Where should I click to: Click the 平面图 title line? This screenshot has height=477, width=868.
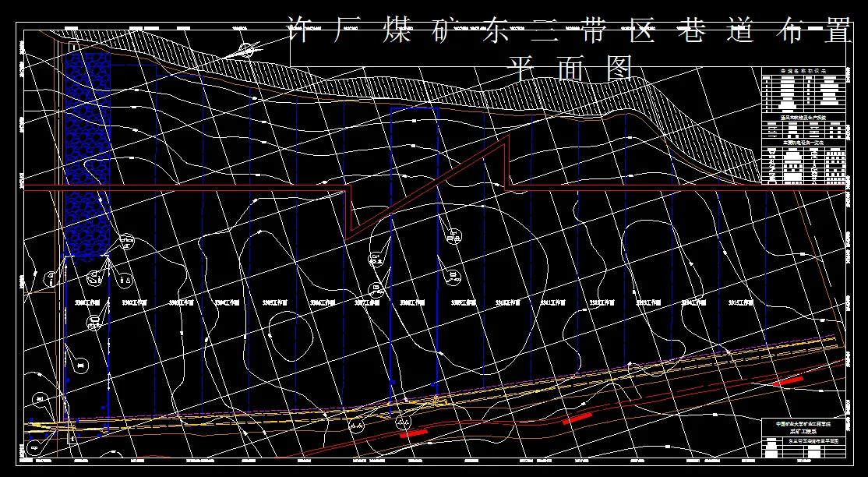pos(571,68)
